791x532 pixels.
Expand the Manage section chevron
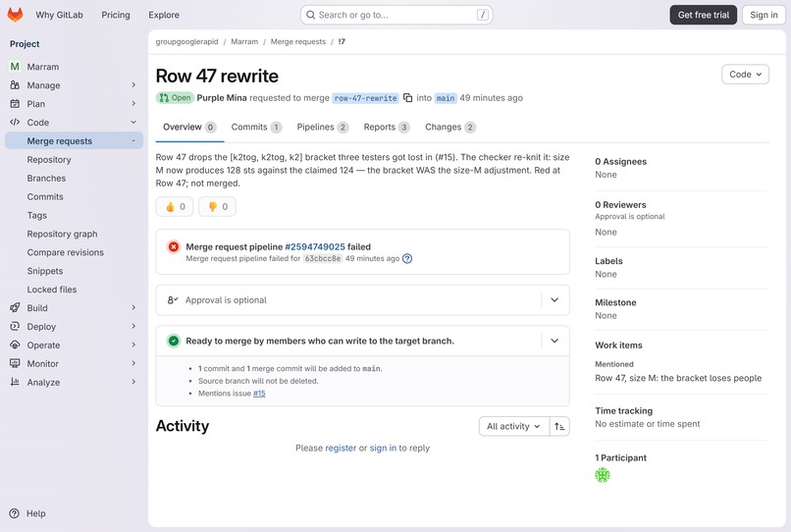[133, 84]
